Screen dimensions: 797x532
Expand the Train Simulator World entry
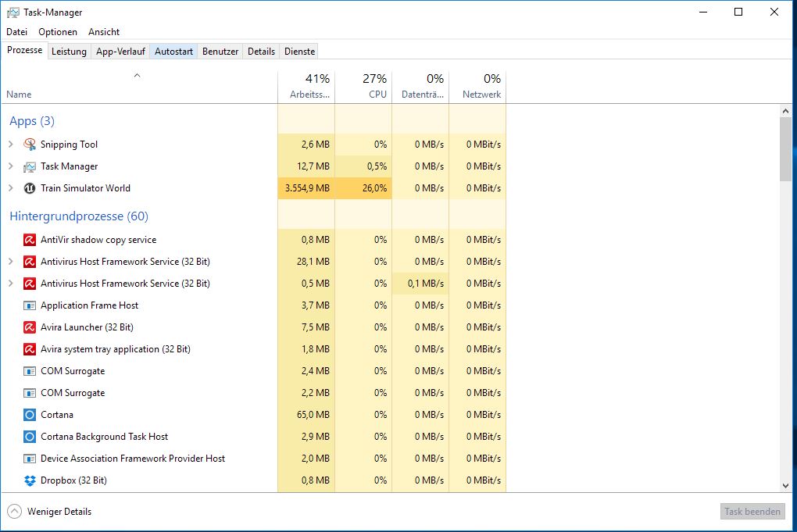(10, 188)
